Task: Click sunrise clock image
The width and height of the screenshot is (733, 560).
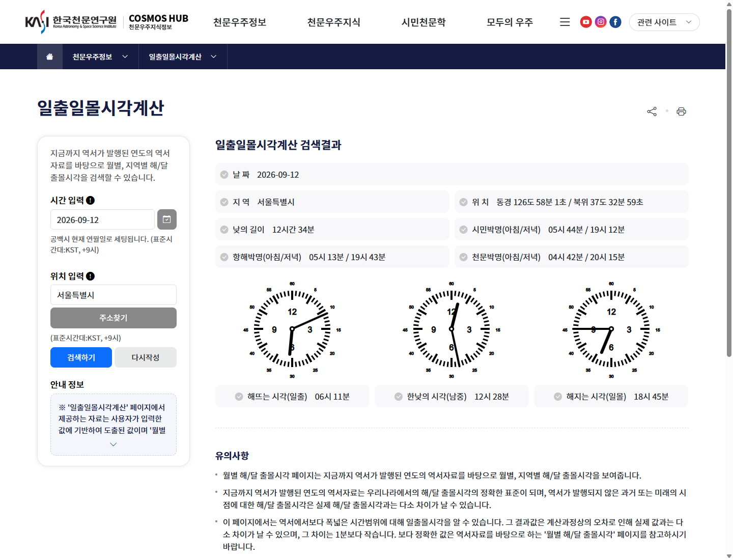Action: click(x=292, y=329)
